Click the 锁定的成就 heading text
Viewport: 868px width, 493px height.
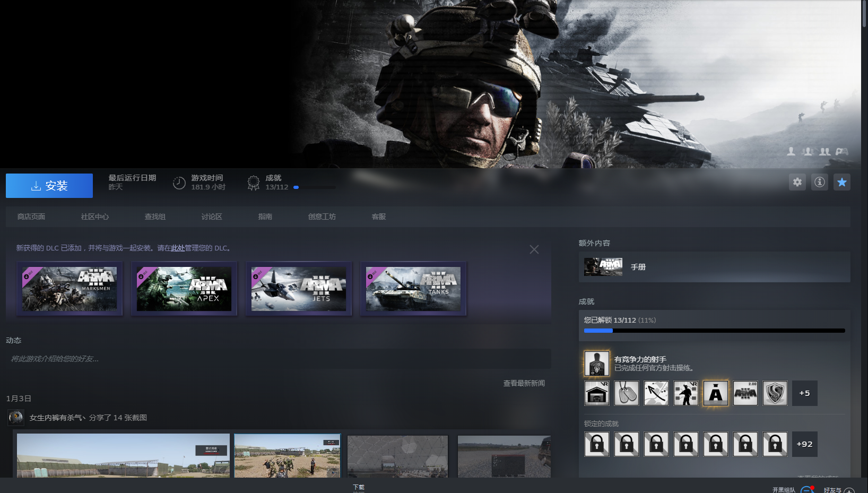601,423
